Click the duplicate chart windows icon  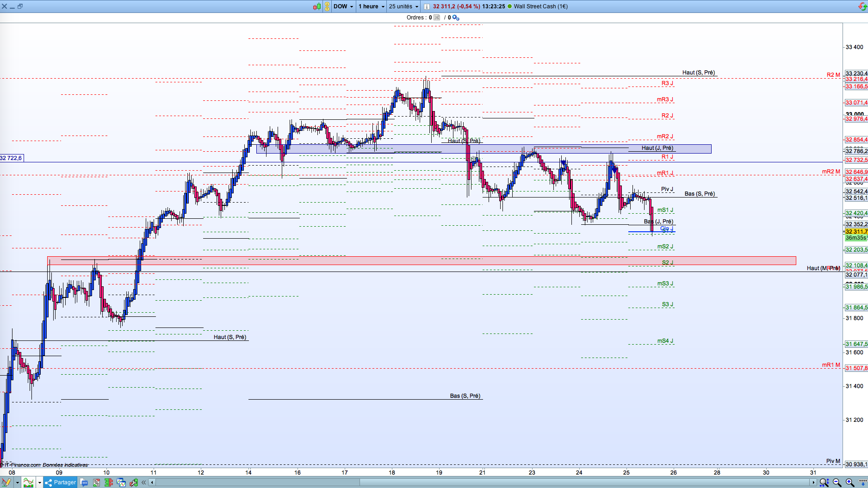[121, 482]
